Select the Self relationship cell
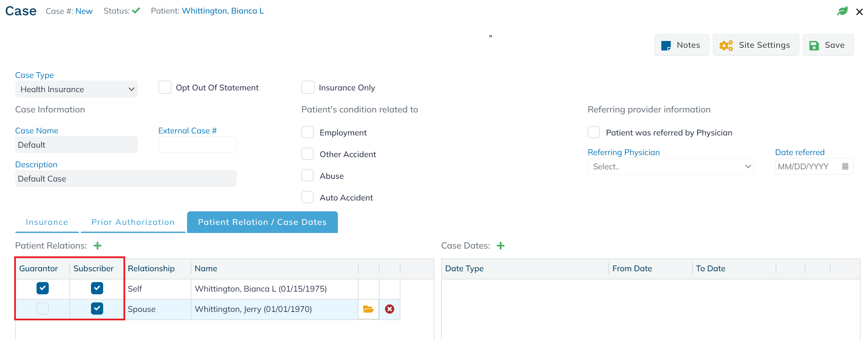 pos(158,289)
